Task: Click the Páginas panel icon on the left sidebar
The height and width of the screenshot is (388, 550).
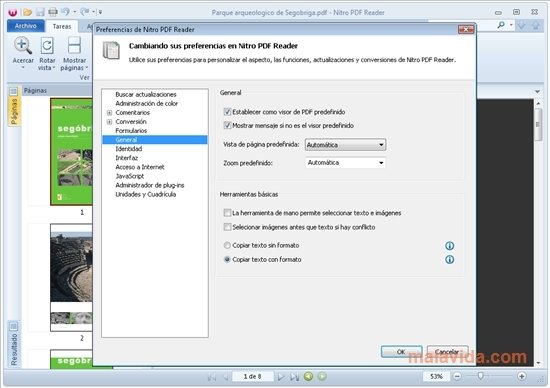Action: pyautogui.click(x=13, y=91)
